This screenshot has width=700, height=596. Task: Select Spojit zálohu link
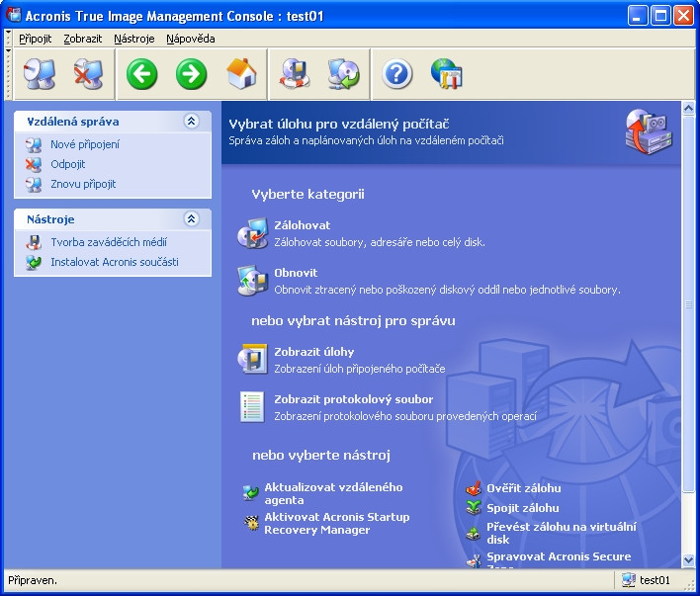click(x=523, y=508)
